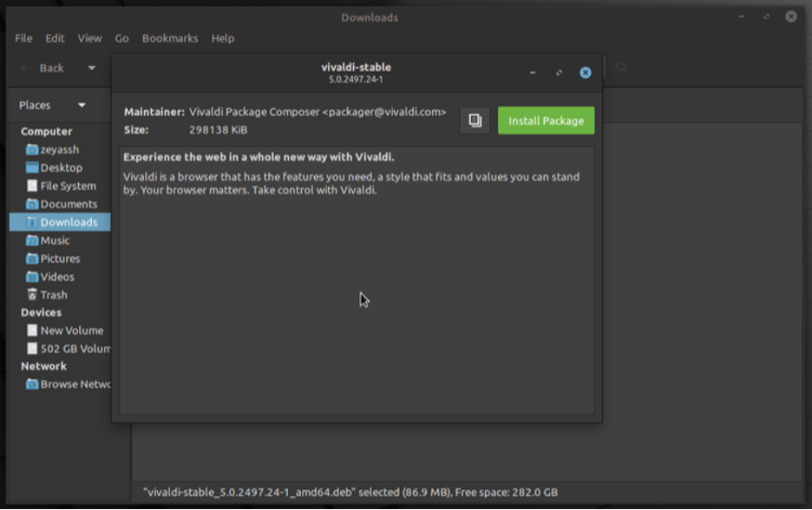Open the File System entry icon
The height and width of the screenshot is (510, 812).
(x=32, y=185)
